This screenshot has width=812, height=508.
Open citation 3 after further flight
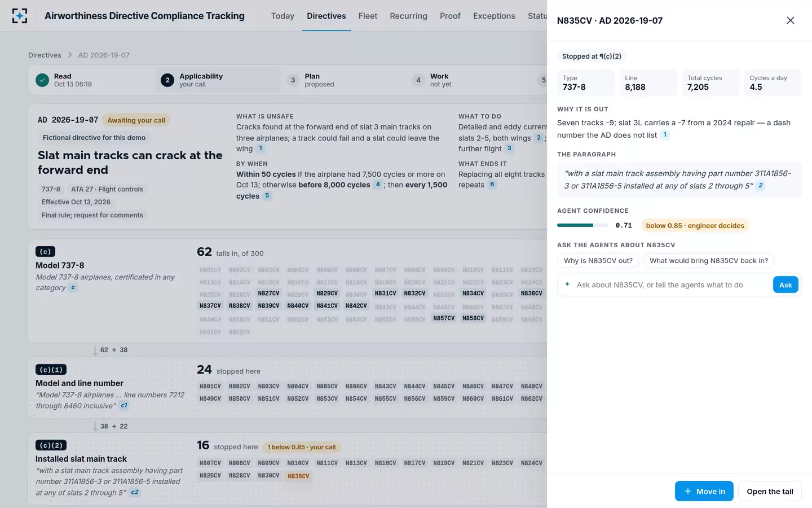pos(509,148)
